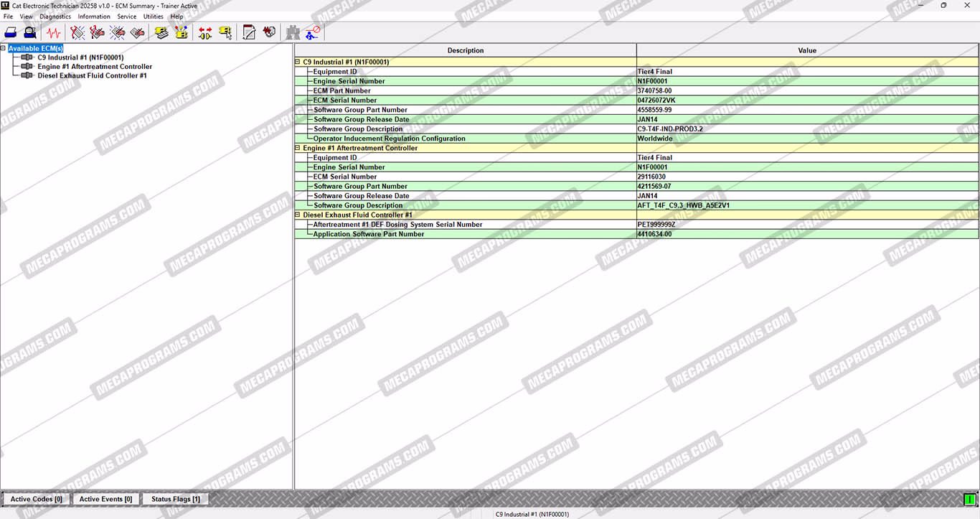The width and height of the screenshot is (980, 519).
Task: Open Print Preview from the toolbar
Action: click(x=30, y=32)
